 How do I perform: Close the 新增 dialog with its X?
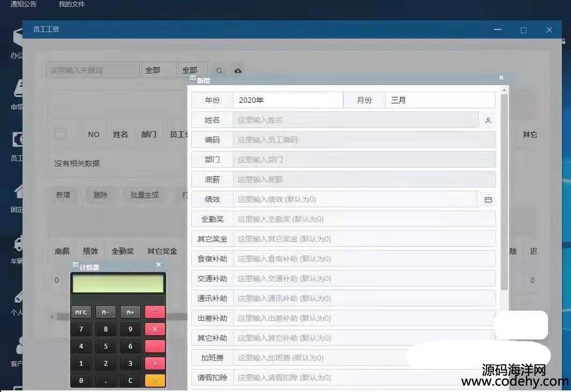501,78
